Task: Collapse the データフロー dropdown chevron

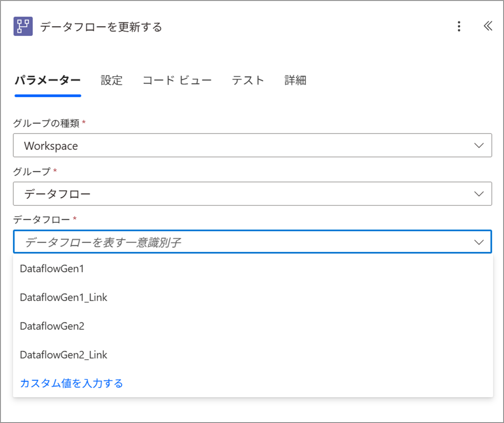Action: [479, 242]
